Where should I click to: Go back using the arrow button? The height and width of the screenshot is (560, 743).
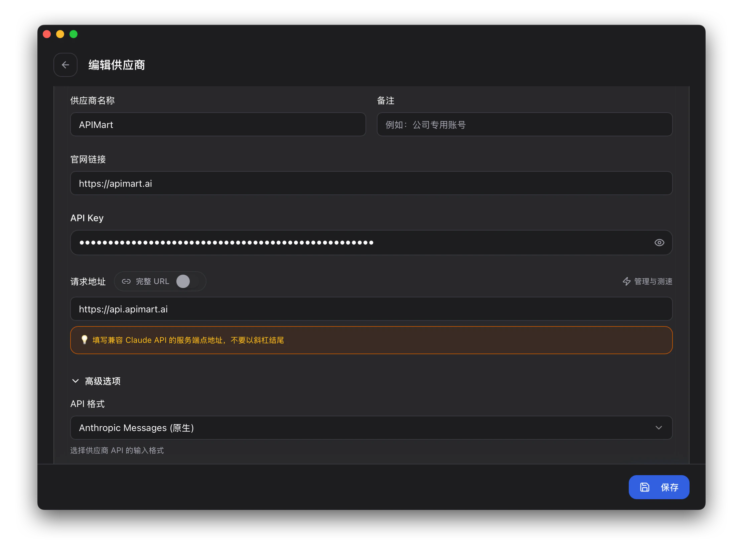tap(65, 65)
